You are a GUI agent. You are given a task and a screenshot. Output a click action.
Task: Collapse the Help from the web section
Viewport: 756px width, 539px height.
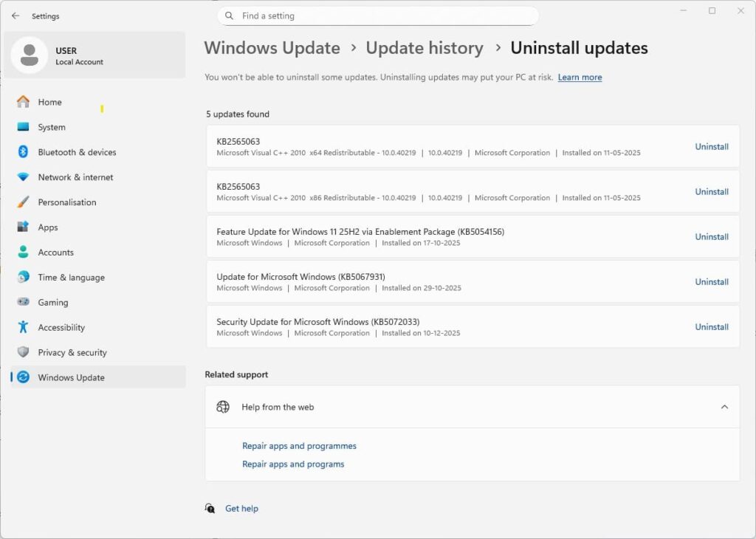(724, 407)
